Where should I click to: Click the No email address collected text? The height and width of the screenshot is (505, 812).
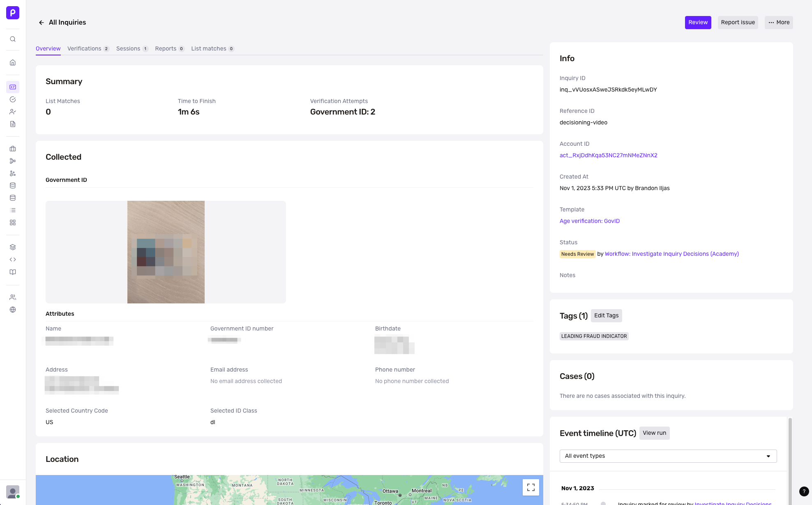point(246,381)
